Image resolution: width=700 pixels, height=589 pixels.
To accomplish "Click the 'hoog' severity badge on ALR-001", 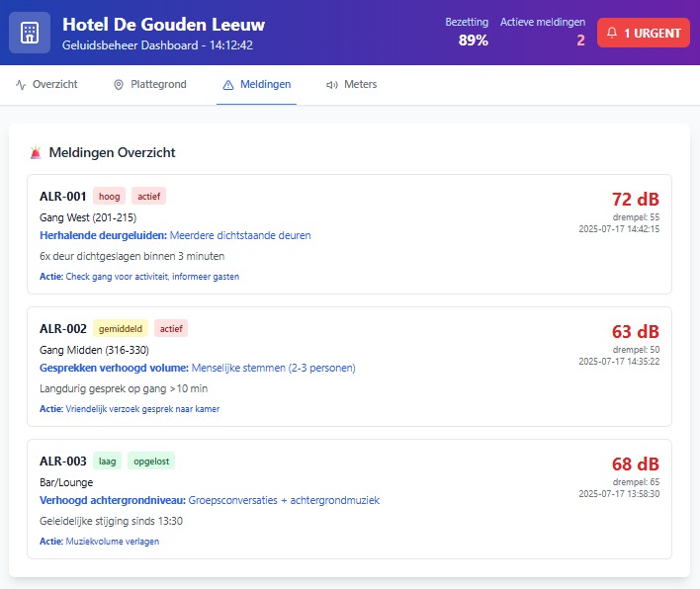I will point(109,196).
